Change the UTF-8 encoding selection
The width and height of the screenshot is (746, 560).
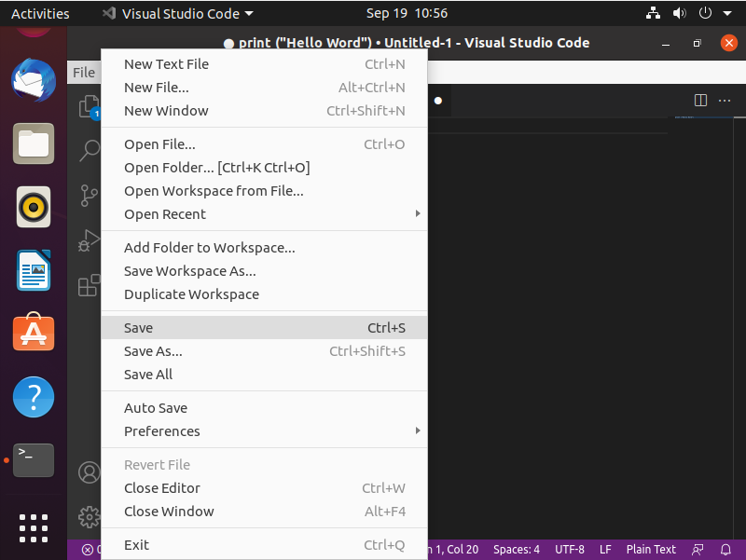click(570, 550)
